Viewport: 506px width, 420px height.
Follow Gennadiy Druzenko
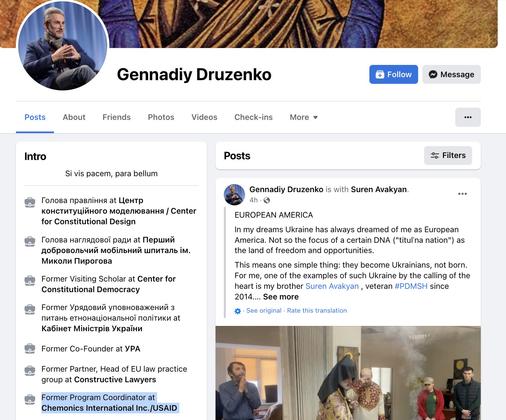(x=394, y=75)
